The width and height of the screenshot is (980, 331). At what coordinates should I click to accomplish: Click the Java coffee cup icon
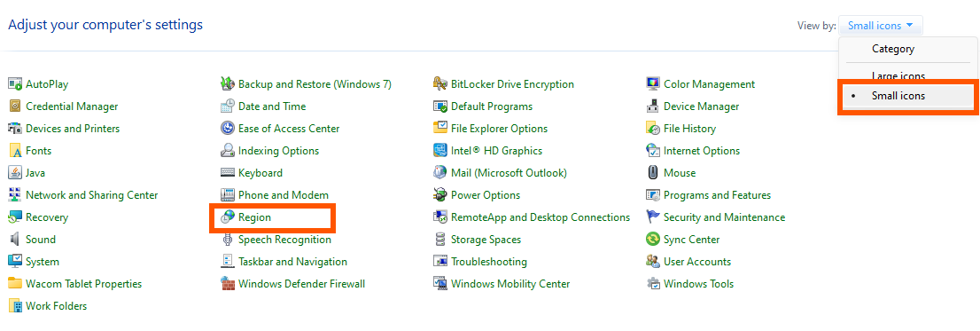tap(15, 173)
